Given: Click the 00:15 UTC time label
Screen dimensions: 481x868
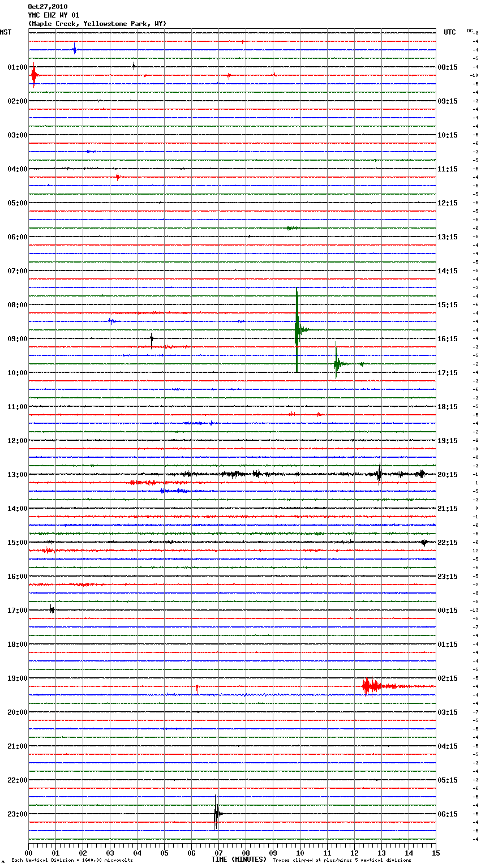Looking at the screenshot, I should (x=448, y=611).
